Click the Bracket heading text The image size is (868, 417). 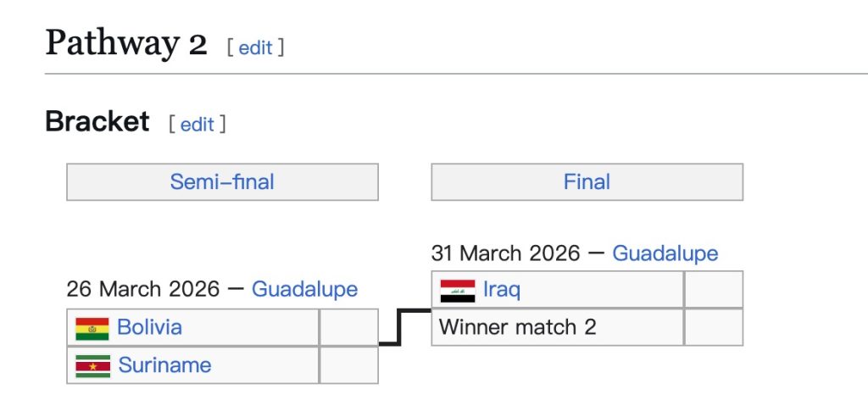click(97, 122)
